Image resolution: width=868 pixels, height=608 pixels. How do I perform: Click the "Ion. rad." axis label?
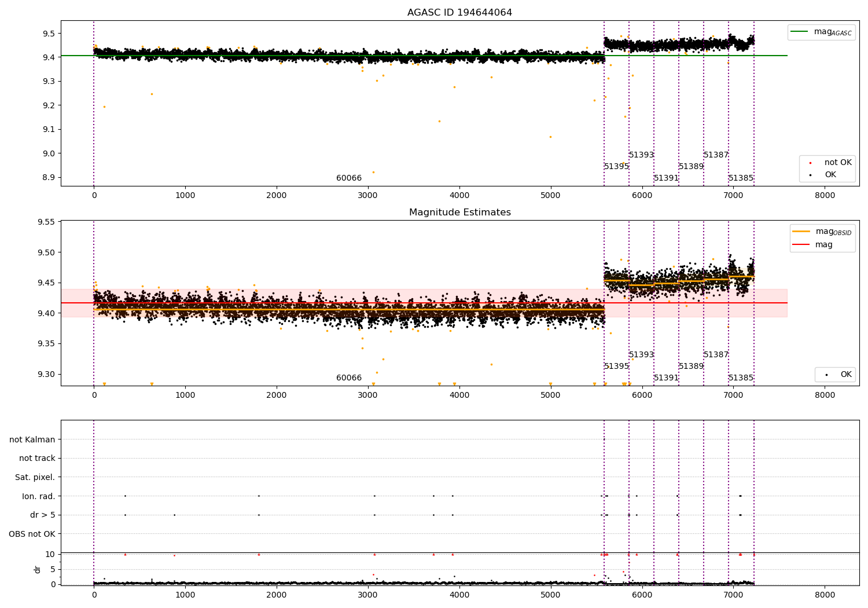click(x=39, y=496)
